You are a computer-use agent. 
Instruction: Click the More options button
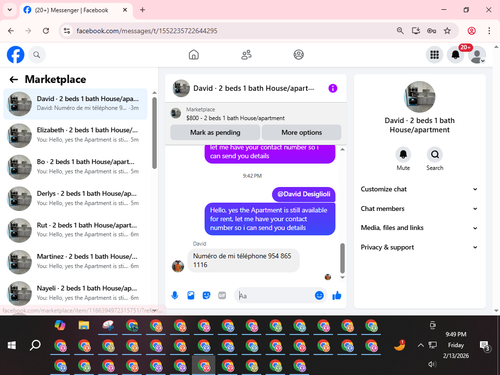(302, 132)
